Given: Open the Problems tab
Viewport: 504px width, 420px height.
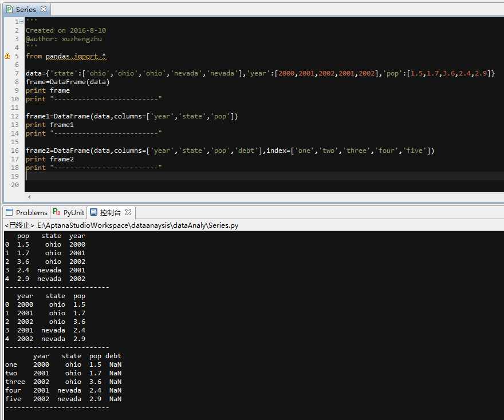Looking at the screenshot, I should [x=27, y=212].
